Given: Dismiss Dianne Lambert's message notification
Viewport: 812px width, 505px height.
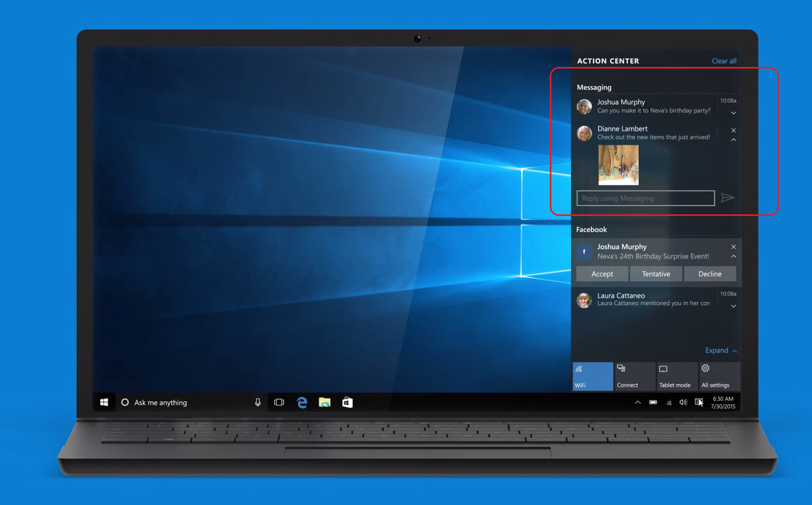Looking at the screenshot, I should click(734, 130).
